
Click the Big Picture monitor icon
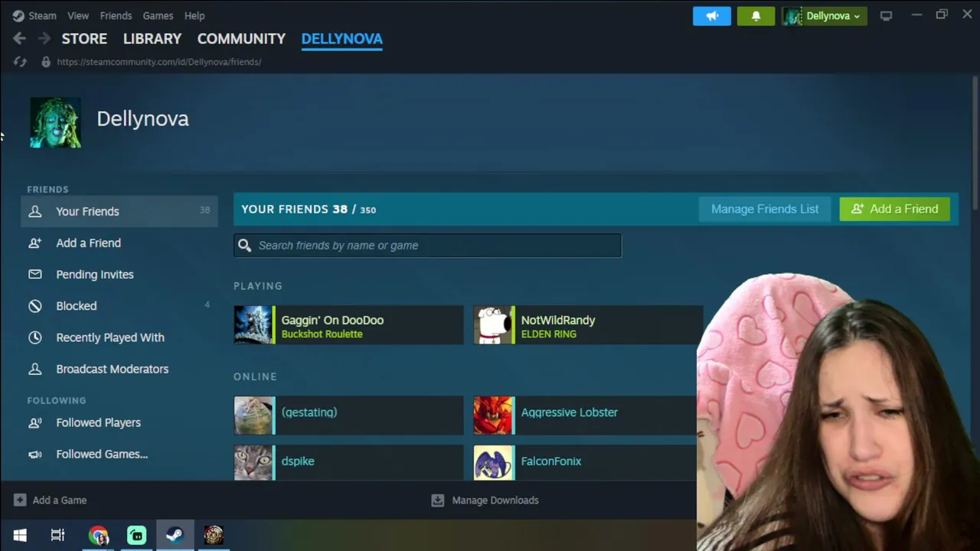pos(886,15)
